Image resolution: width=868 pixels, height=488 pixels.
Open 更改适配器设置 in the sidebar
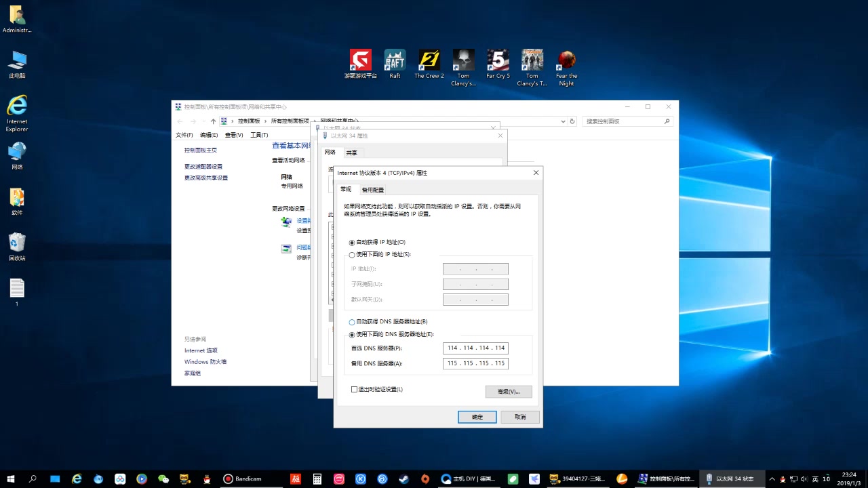(x=205, y=165)
